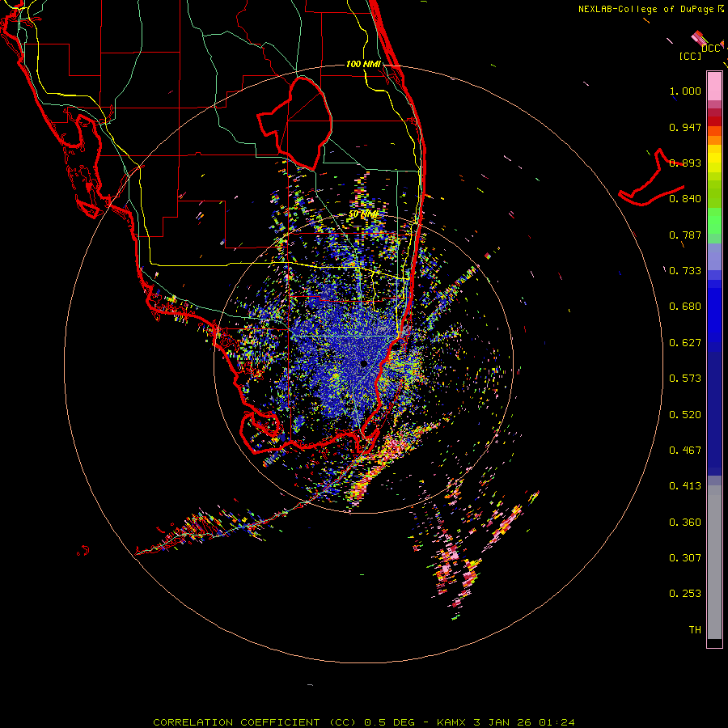
Task: Click the 0.893 legend value
Action: pyautogui.click(x=685, y=163)
